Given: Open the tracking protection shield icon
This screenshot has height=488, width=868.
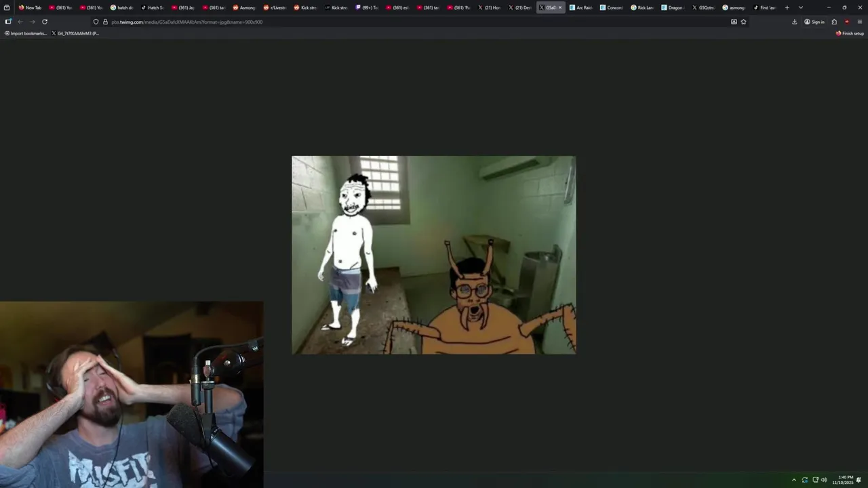Looking at the screenshot, I should (x=96, y=22).
